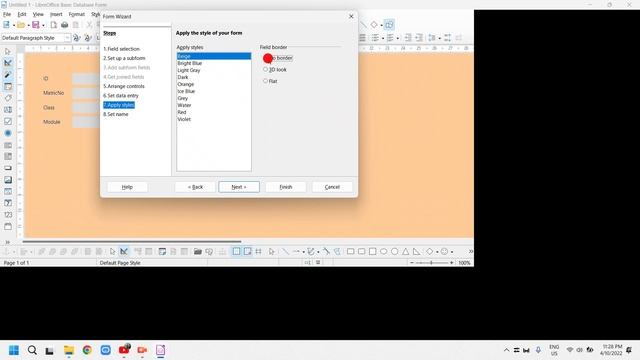The height and width of the screenshot is (360, 640).
Task: Click the Form properties icon in left toolbar
Action: [8, 87]
